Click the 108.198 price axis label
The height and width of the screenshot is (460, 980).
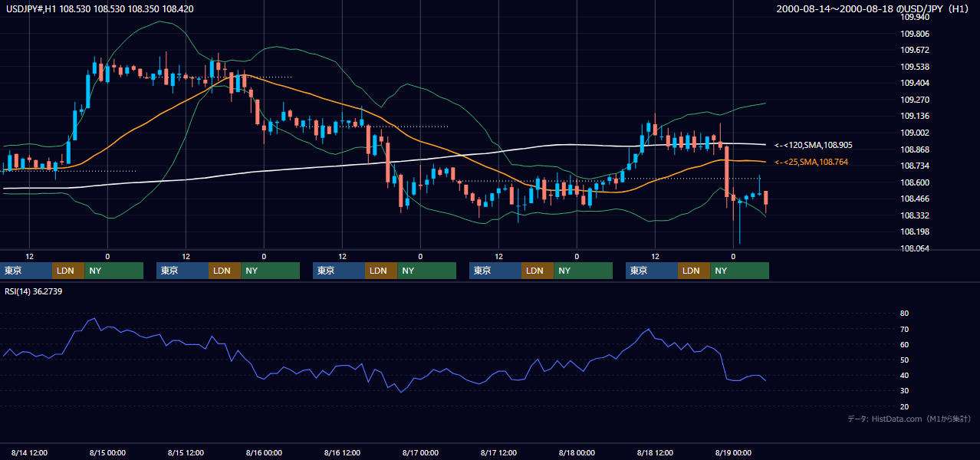(x=916, y=232)
